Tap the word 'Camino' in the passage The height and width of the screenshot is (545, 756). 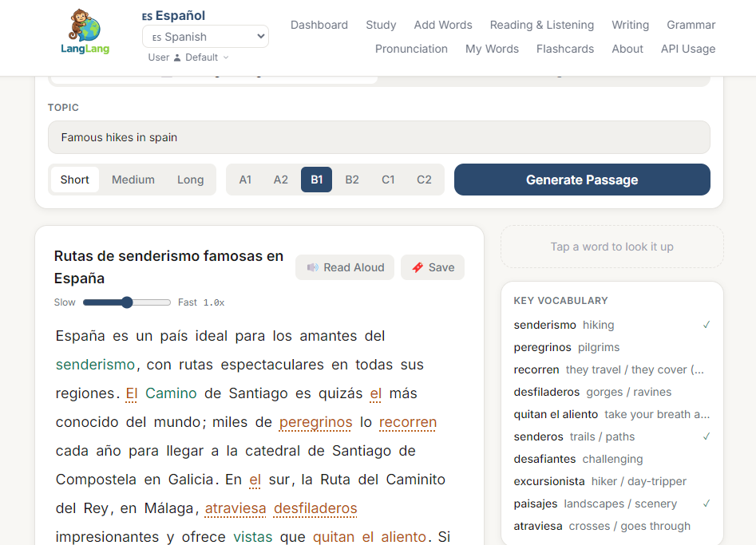171,393
